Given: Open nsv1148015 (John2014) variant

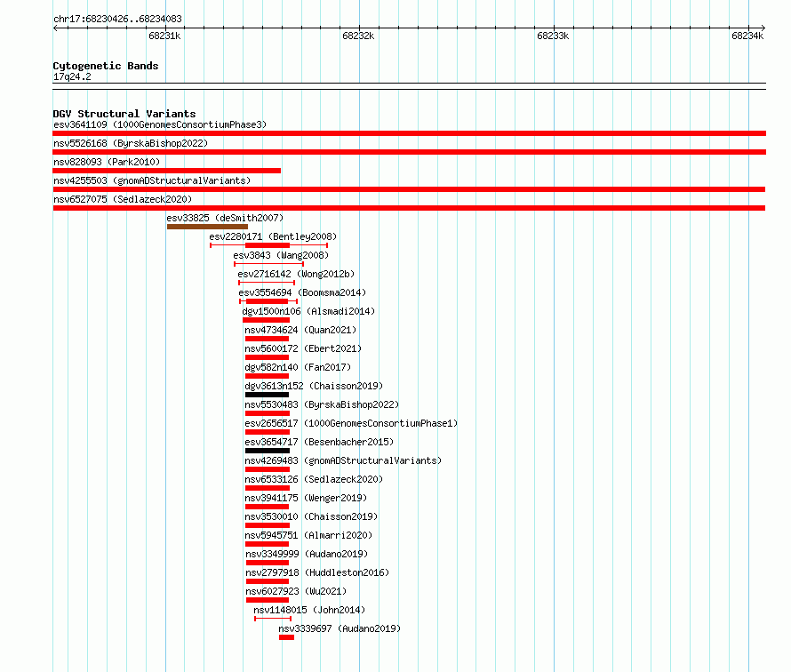Looking at the screenshot, I should click(309, 610).
